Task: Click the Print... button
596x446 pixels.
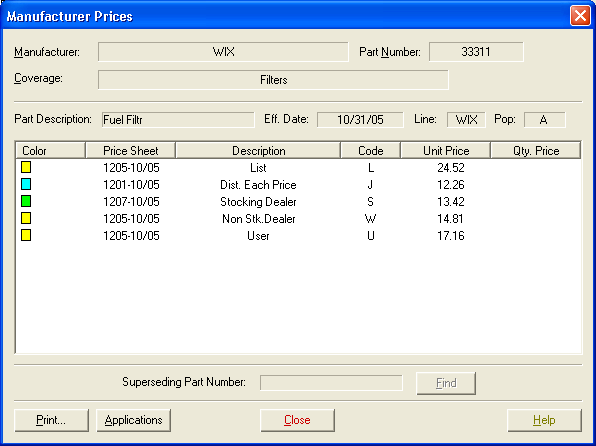Action: 51,420
